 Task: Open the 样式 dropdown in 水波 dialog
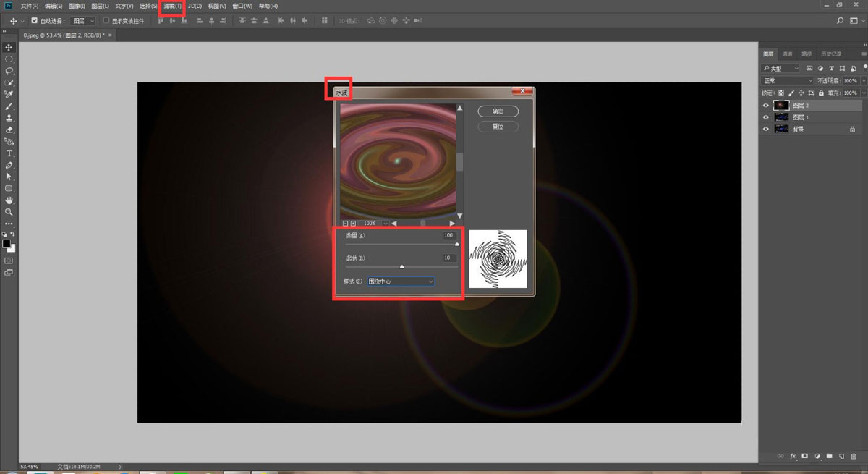pos(401,281)
